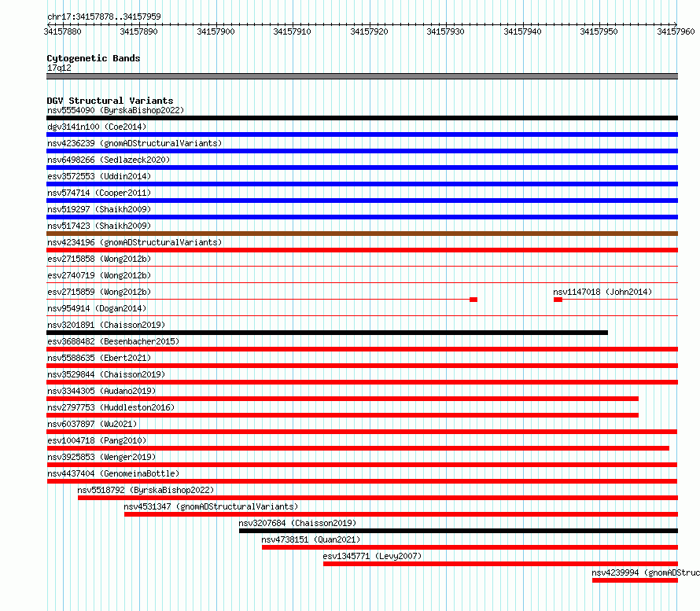Open nsv5518792 (ByrskaBishop2022) variant
Image resolution: width=700 pixels, height=611 pixels.
click(x=146, y=490)
